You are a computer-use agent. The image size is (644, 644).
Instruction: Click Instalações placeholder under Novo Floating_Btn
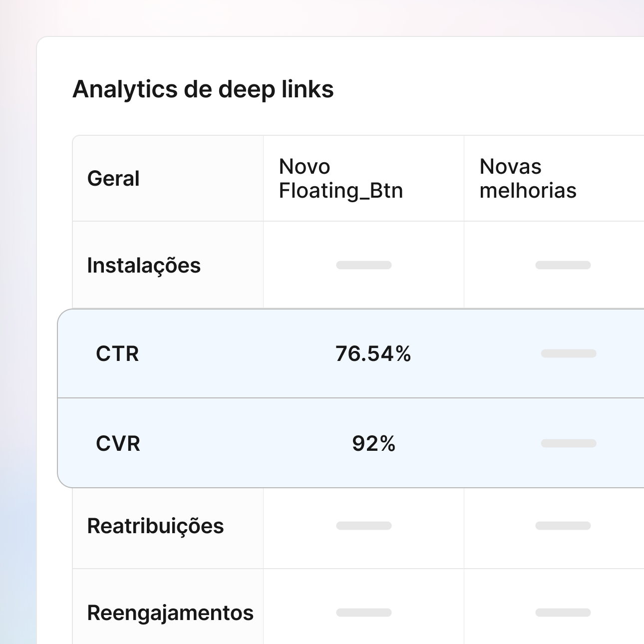click(364, 265)
